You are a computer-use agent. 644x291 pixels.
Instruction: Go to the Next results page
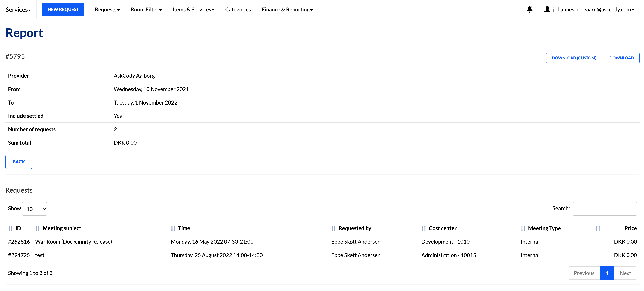pyautogui.click(x=625, y=273)
